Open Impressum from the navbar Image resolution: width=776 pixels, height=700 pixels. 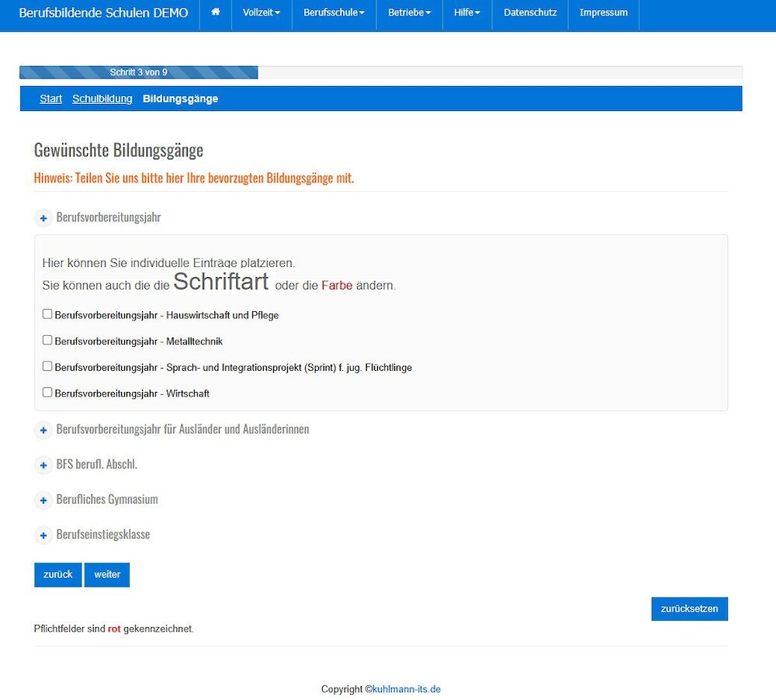coord(603,13)
